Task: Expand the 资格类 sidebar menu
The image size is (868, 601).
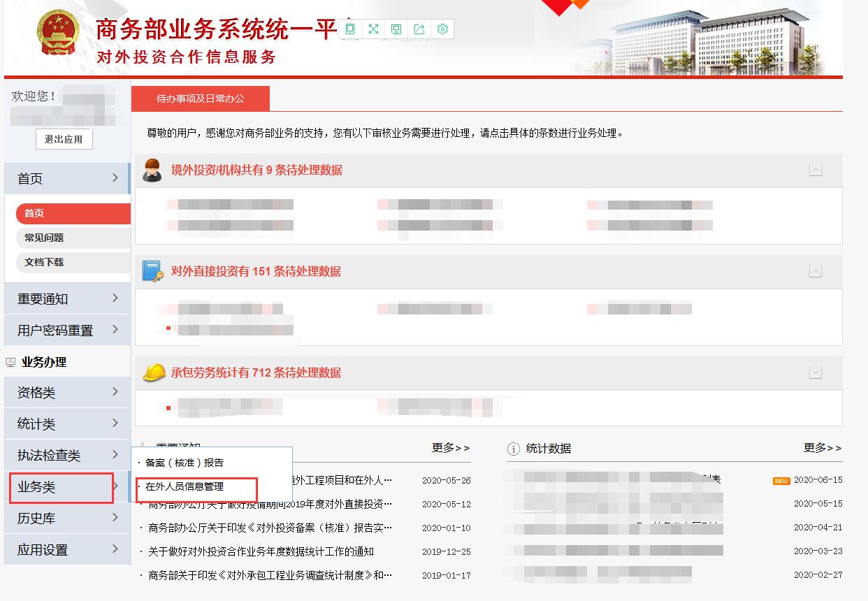Action: [66, 393]
